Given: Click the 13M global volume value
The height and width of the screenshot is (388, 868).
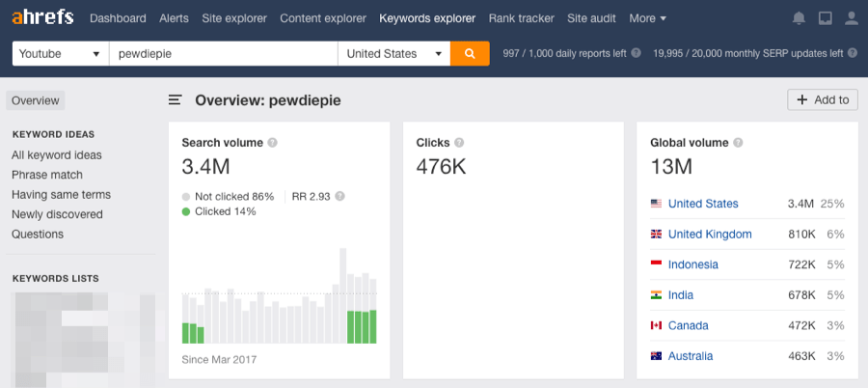Looking at the screenshot, I should [671, 166].
